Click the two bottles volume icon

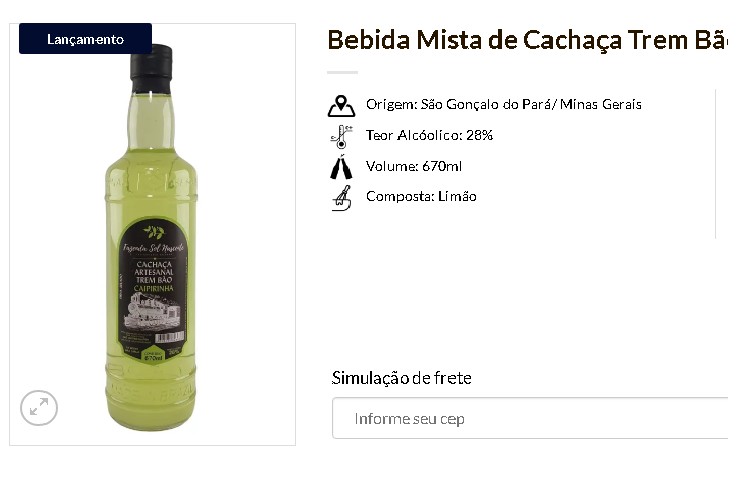pyautogui.click(x=341, y=167)
